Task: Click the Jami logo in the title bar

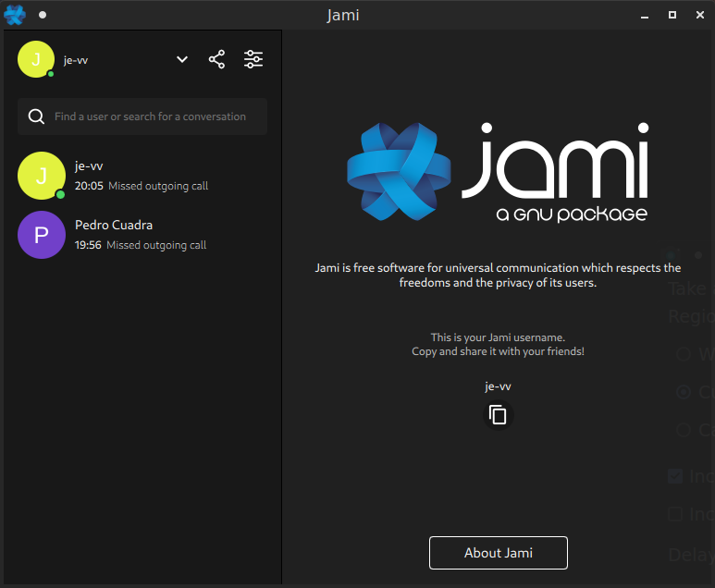Action: (x=15, y=15)
